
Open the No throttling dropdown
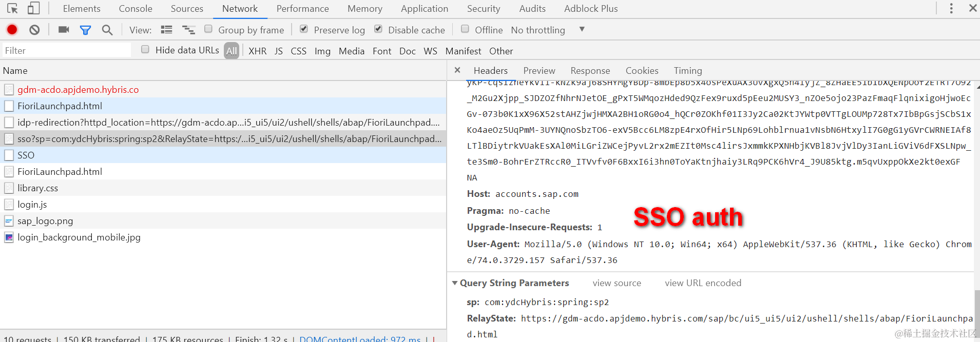(x=547, y=30)
